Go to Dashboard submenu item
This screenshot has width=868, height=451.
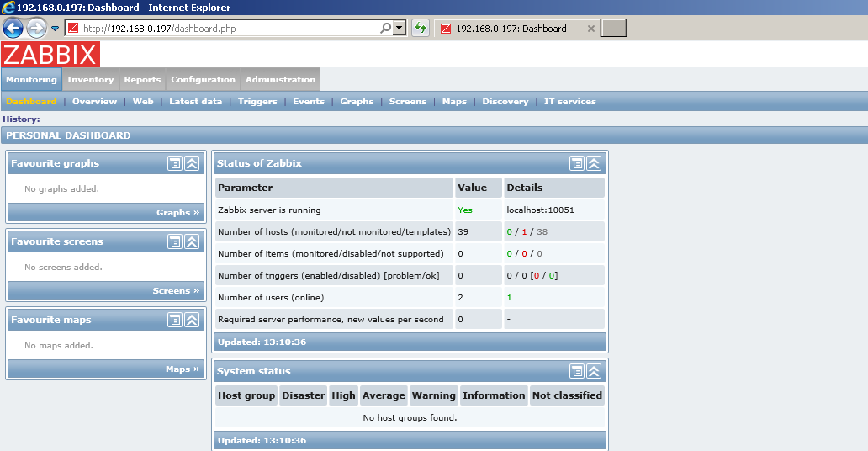tap(32, 102)
